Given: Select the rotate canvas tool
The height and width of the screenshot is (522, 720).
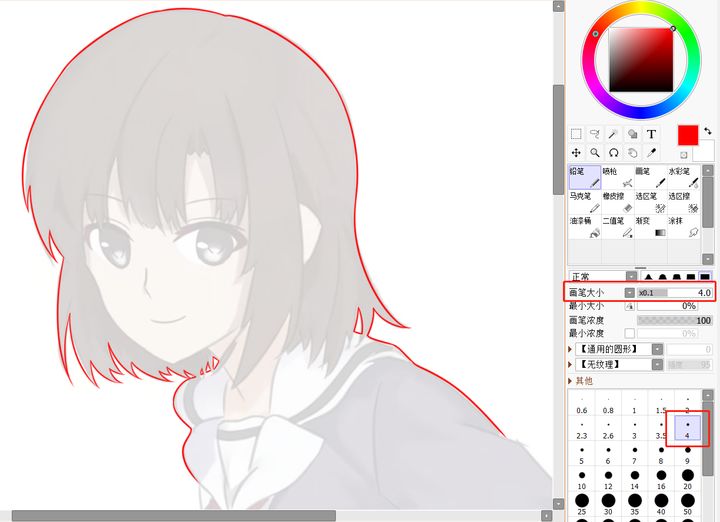Looking at the screenshot, I should click(x=613, y=153).
